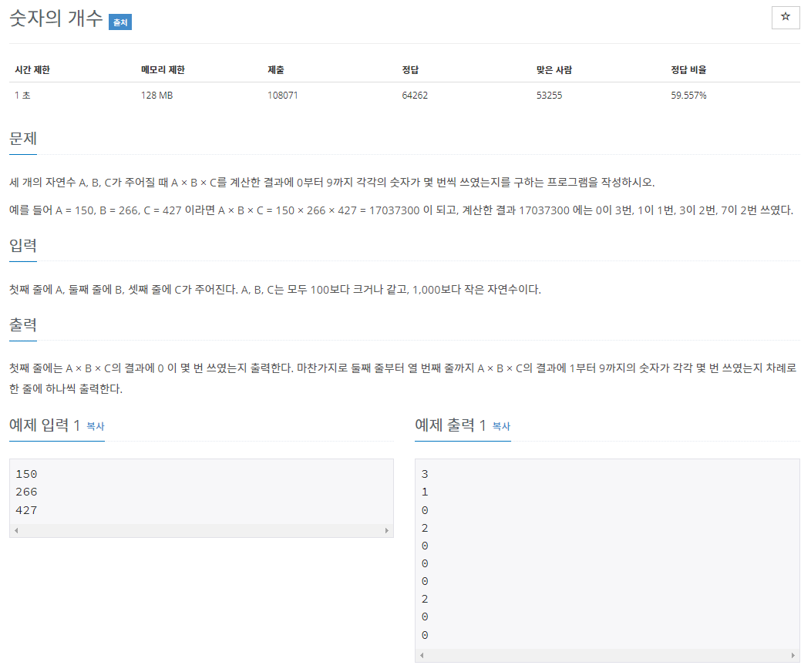Viewport: 811px width, 672px height.
Task: Click the 메모리 제한 column header
Action: pyautogui.click(x=163, y=70)
